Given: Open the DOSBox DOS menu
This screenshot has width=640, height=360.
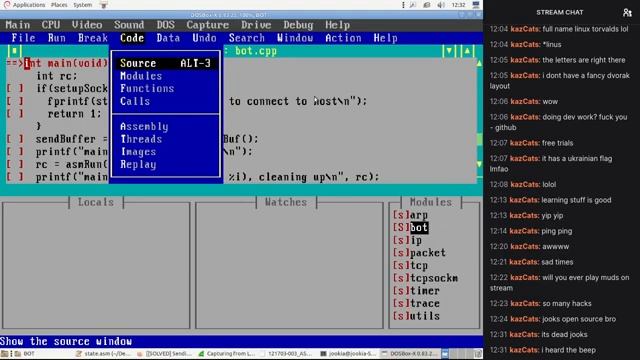Looking at the screenshot, I should (x=166, y=25).
